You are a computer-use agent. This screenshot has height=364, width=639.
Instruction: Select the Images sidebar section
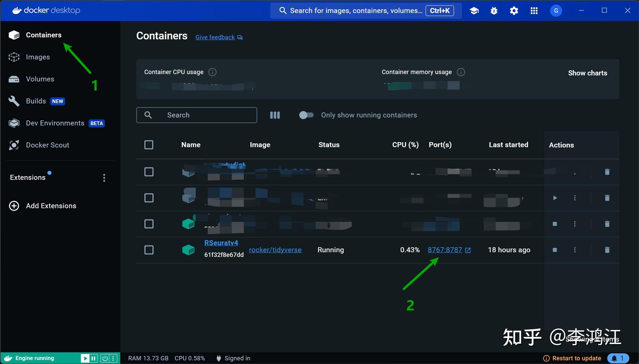click(x=37, y=57)
